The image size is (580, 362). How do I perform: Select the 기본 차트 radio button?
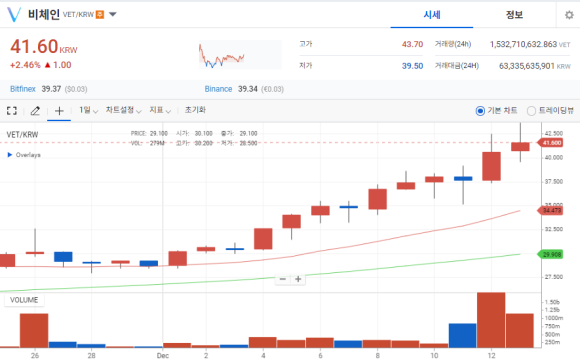480,111
